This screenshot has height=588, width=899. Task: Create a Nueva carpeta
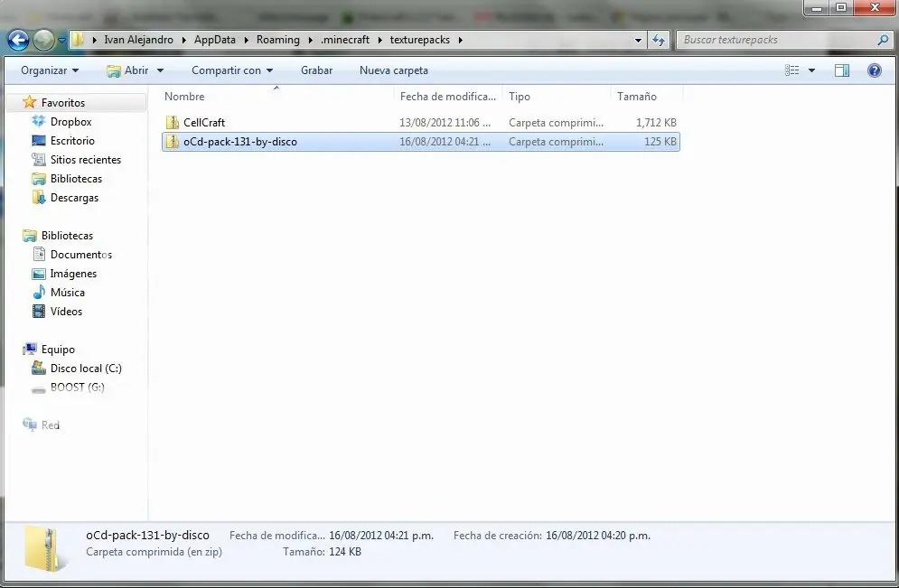[x=394, y=70]
